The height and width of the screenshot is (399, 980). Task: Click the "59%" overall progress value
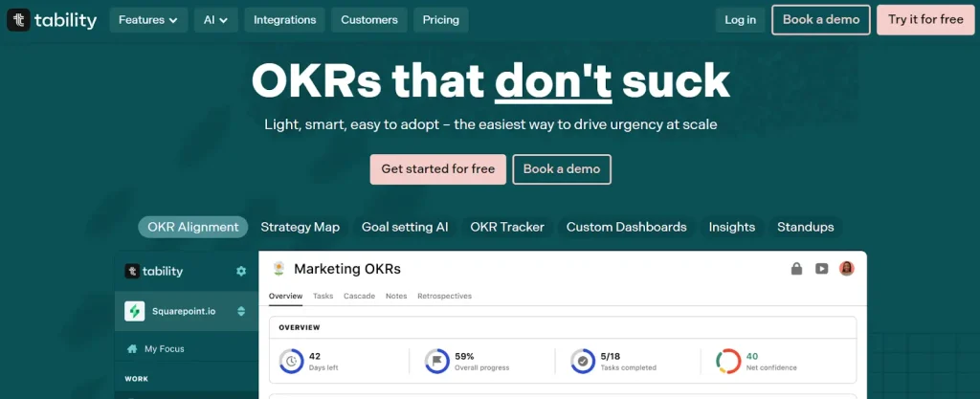pos(464,357)
